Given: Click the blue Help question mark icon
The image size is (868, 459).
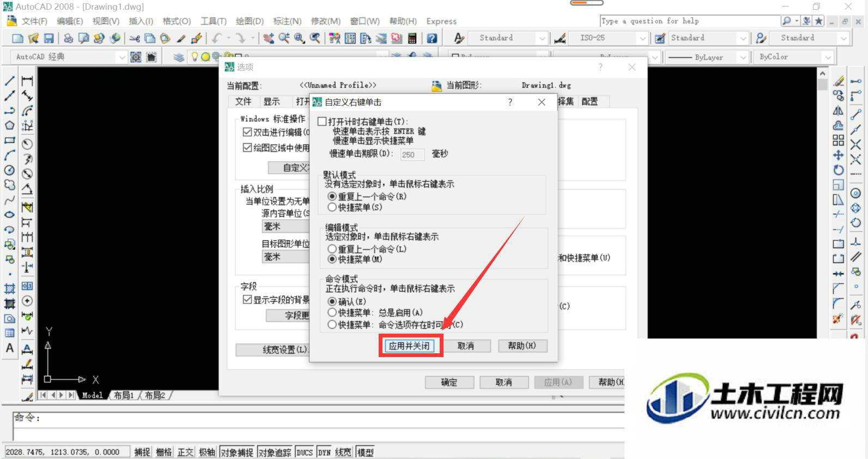Looking at the screenshot, I should 432,38.
